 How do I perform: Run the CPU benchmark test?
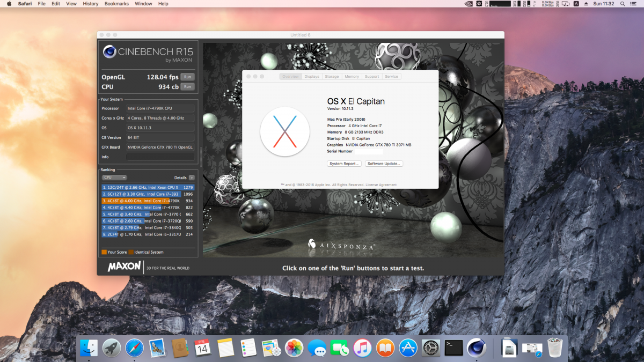click(x=187, y=86)
